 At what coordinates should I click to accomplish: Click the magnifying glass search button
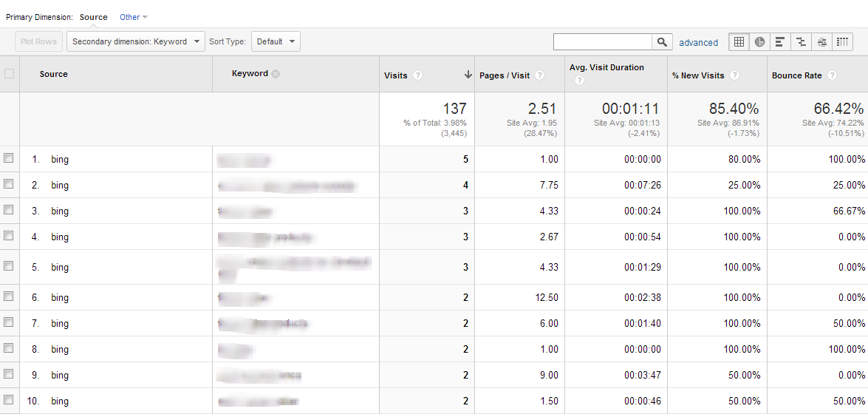(663, 42)
